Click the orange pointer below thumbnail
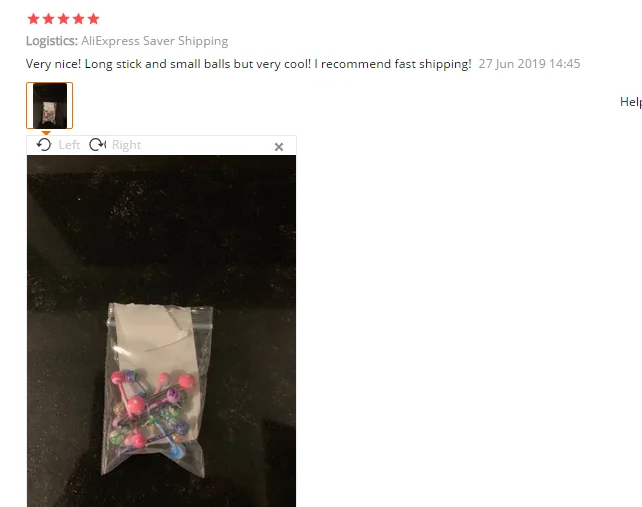The width and height of the screenshot is (642, 507). coord(46,133)
